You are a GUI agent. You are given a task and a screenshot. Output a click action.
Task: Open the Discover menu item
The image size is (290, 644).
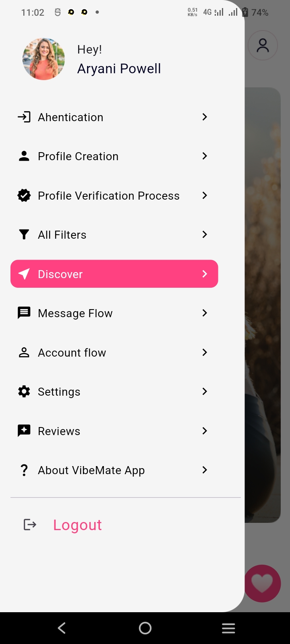(x=114, y=274)
